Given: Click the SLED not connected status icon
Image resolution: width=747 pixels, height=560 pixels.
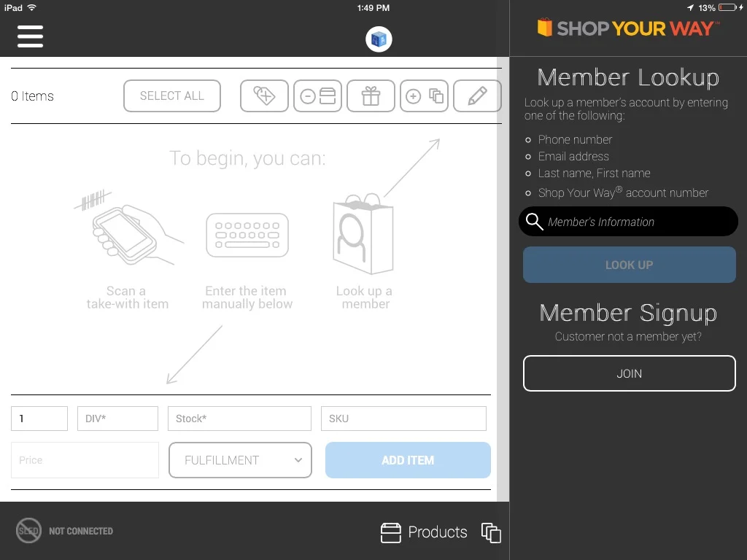Looking at the screenshot, I should coord(28,531).
